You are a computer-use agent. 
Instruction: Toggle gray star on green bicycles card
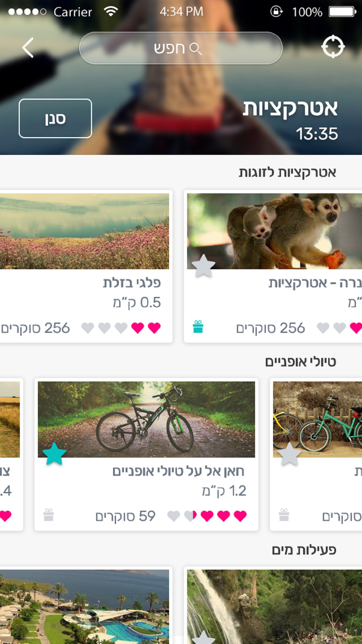[x=289, y=454]
